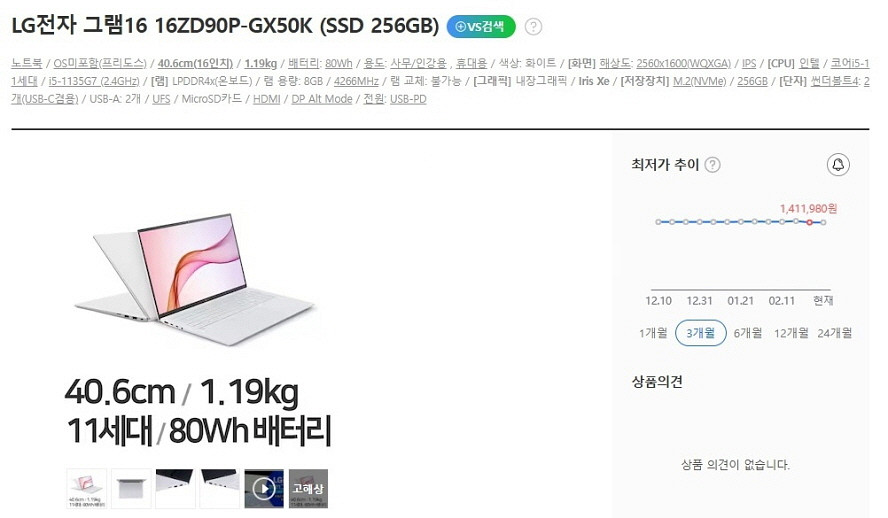This screenshot has width=888, height=518.
Task: Click the 2560x1600(WQXGA) resolution link
Action: point(684,63)
